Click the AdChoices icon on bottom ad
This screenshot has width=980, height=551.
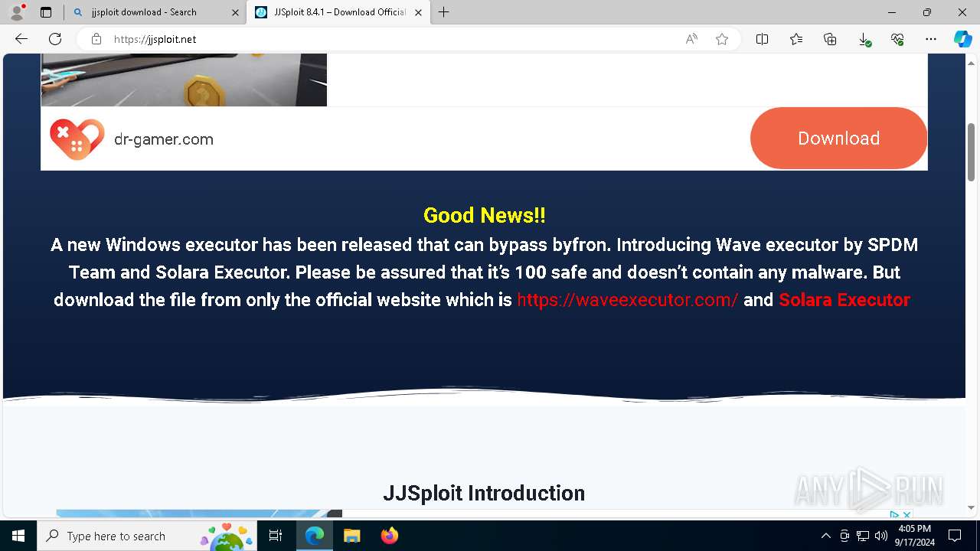click(893, 515)
